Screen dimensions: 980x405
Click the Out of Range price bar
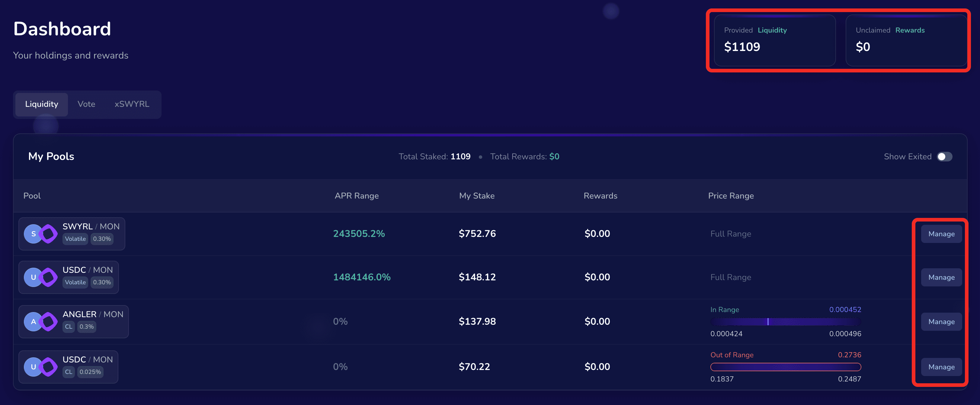(x=785, y=367)
